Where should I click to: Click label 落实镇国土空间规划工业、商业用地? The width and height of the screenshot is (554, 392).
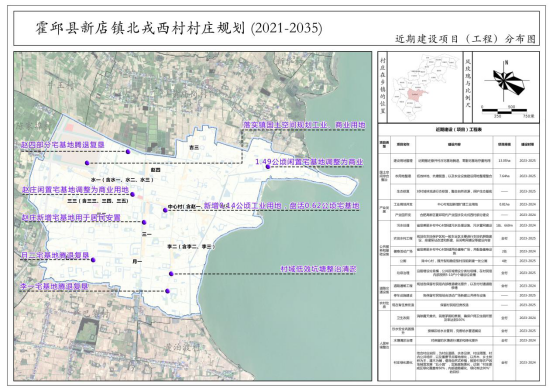[304, 125]
